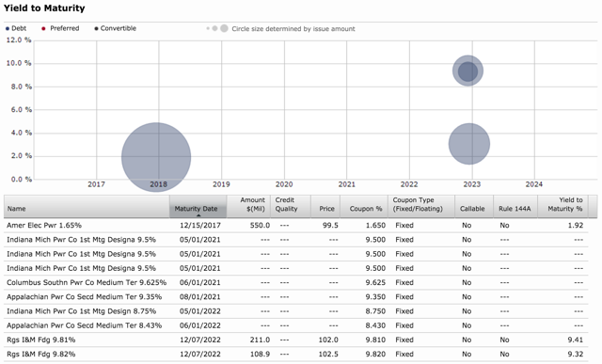Click the black Convertible legend dot
602x364 pixels.
pos(96,28)
